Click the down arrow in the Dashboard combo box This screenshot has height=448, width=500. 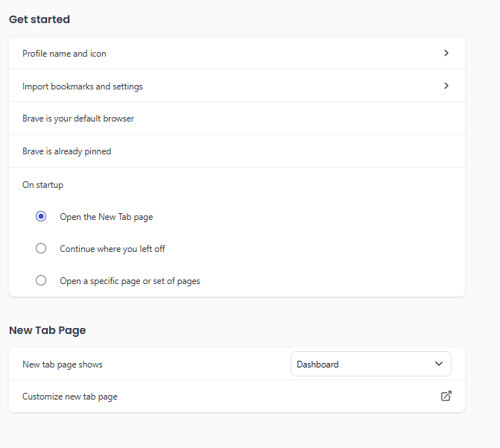439,365
